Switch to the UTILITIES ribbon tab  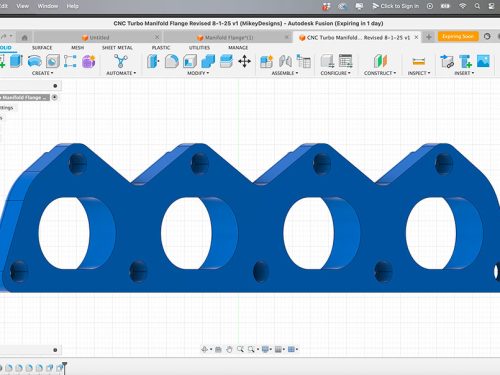(x=199, y=48)
